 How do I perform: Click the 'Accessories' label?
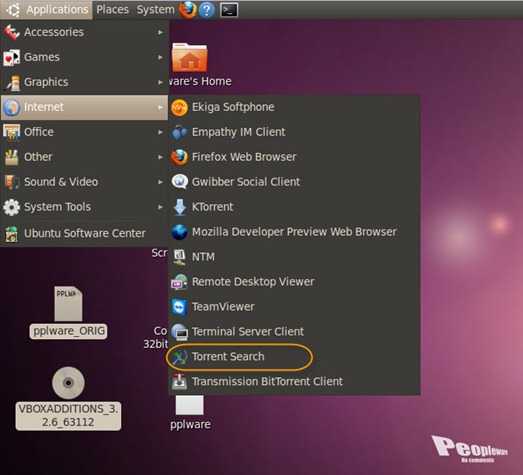click(54, 32)
